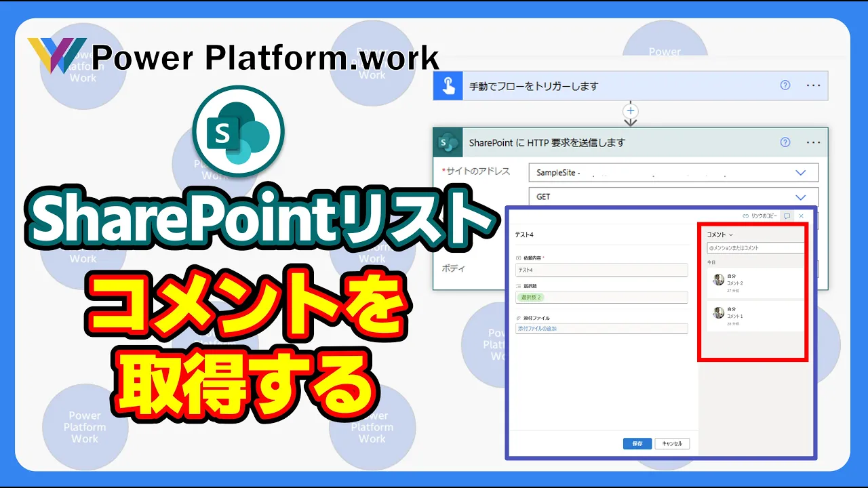Viewport: 868px width, 488px height.
Task: Select the コメント 2 comment text
Action: coord(735,283)
